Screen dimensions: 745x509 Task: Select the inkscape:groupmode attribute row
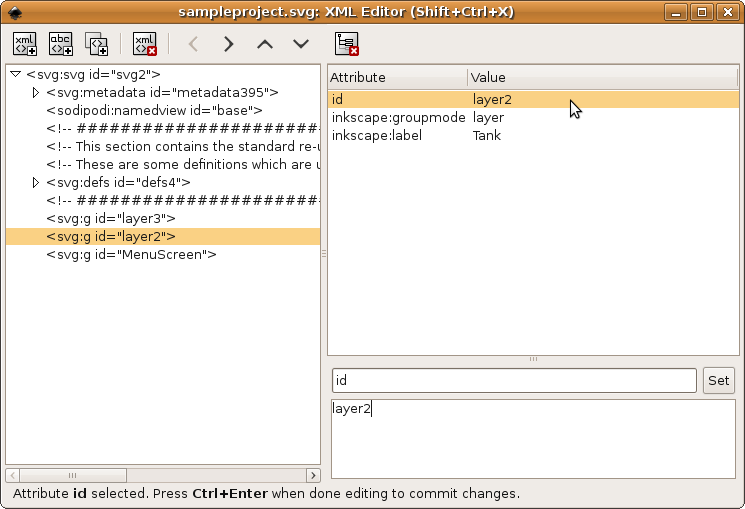tap(533, 117)
